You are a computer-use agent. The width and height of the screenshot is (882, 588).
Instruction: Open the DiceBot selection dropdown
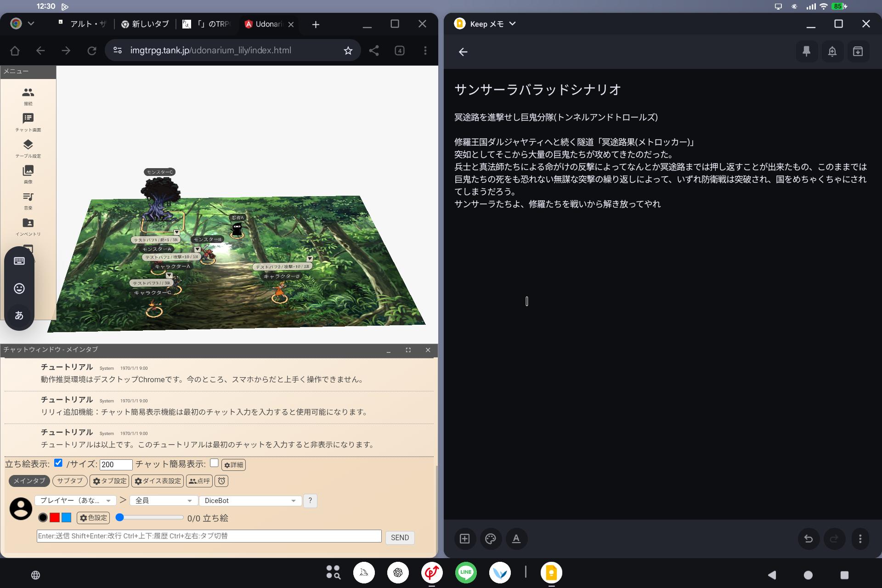[x=250, y=501]
